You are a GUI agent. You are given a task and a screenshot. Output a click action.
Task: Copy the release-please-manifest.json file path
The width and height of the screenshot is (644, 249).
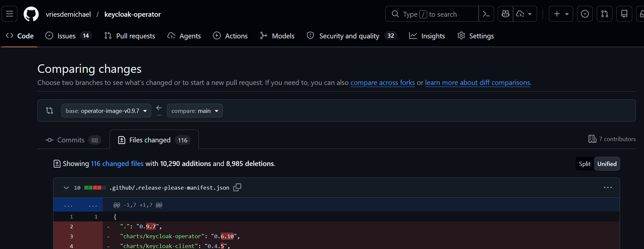pos(237,187)
